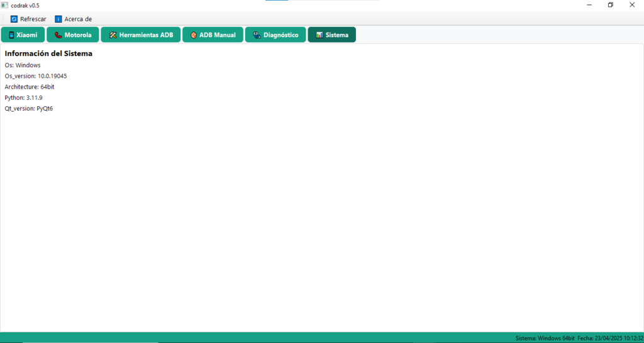Open the Acerca de text in toolbar
This screenshot has height=343, width=644.
[78, 19]
